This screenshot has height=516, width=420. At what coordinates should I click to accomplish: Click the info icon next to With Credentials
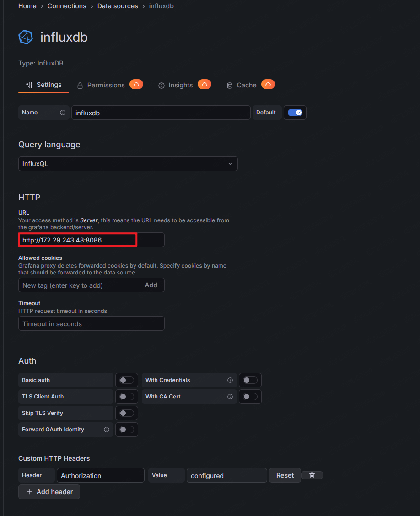230,380
